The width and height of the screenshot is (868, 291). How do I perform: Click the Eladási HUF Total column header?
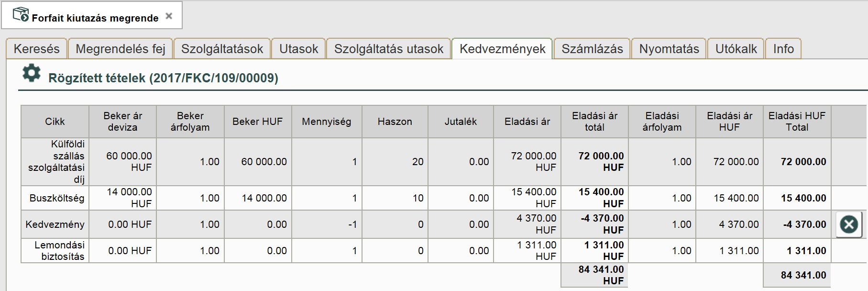797,122
